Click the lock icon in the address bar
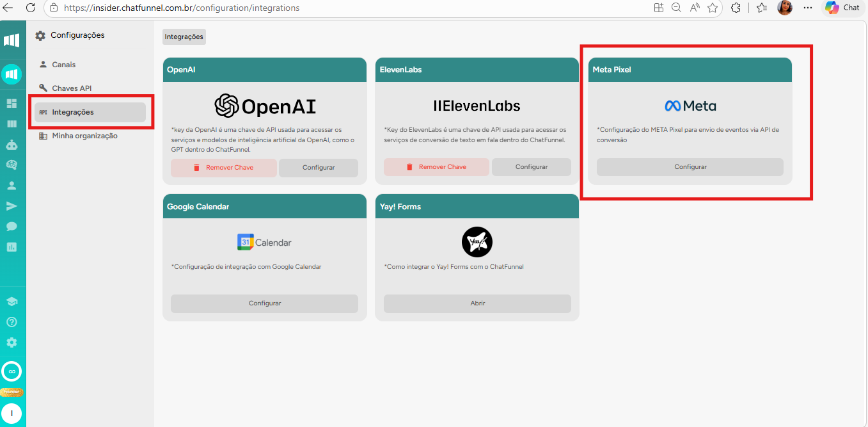868x427 pixels. [x=54, y=8]
